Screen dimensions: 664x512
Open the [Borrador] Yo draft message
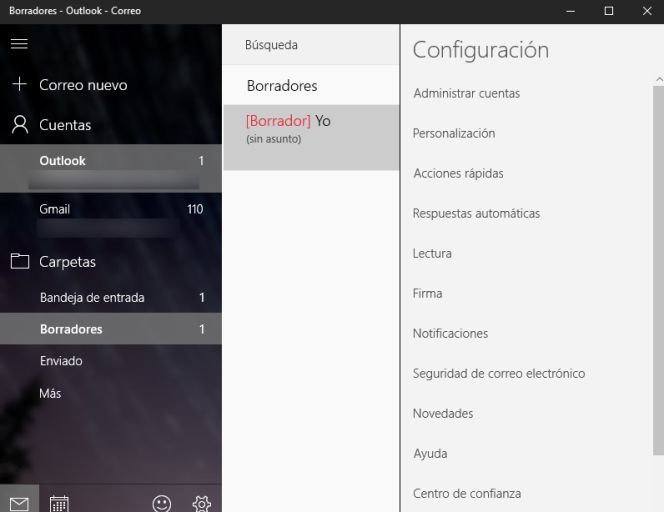point(311,137)
